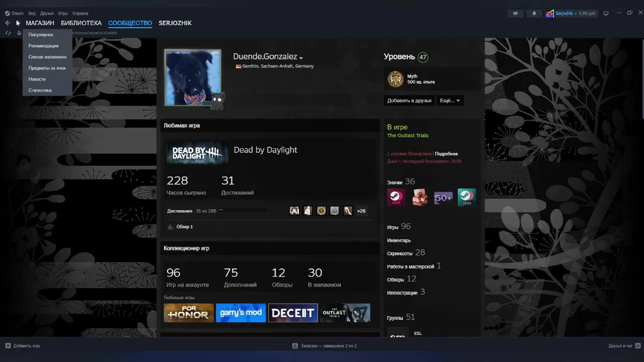This screenshot has width=644, height=362.
Task: Click the Steam 2024 badge
Action: [467, 198]
